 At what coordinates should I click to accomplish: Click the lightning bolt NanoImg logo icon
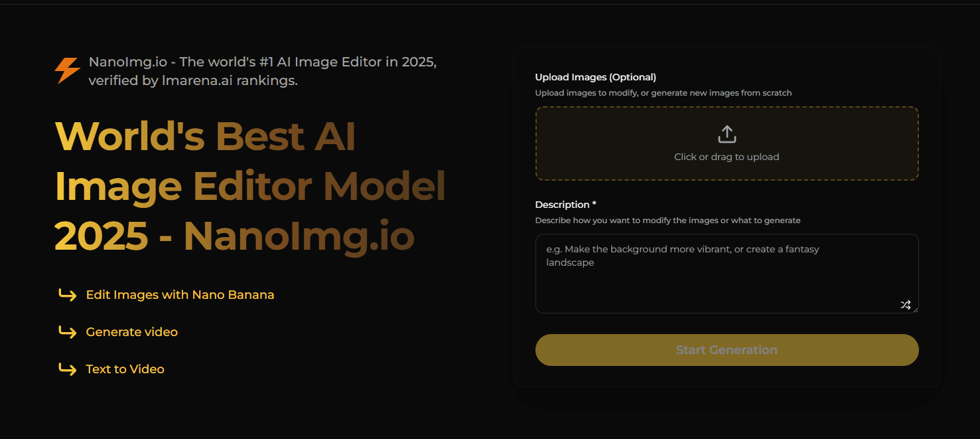click(67, 68)
